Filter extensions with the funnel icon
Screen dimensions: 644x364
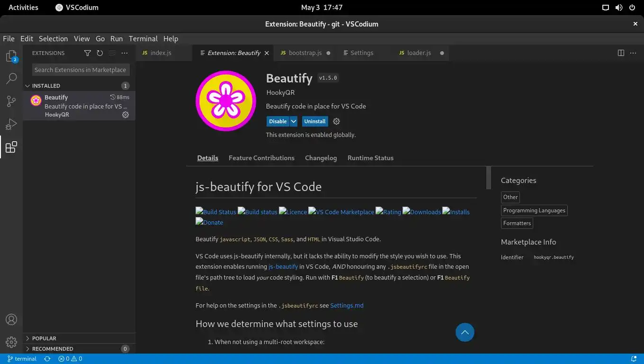point(88,53)
